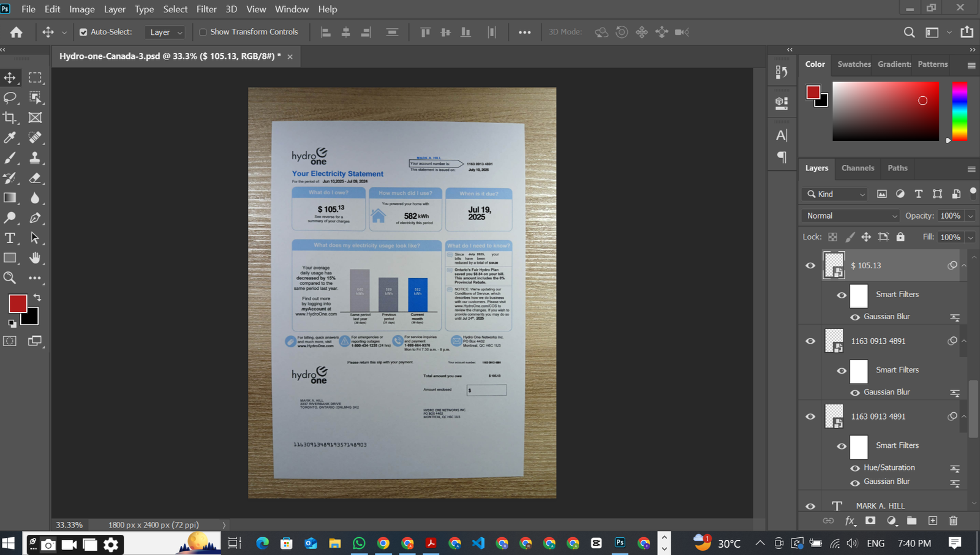Click the Delete layer trash icon
The width and height of the screenshot is (980, 555).
pyautogui.click(x=953, y=521)
